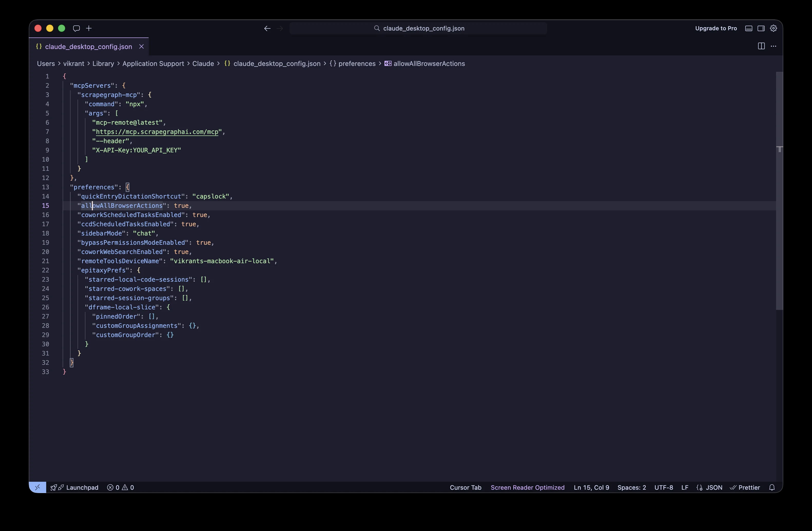The image size is (812, 531).
Task: Click the command center search field
Action: click(418, 28)
